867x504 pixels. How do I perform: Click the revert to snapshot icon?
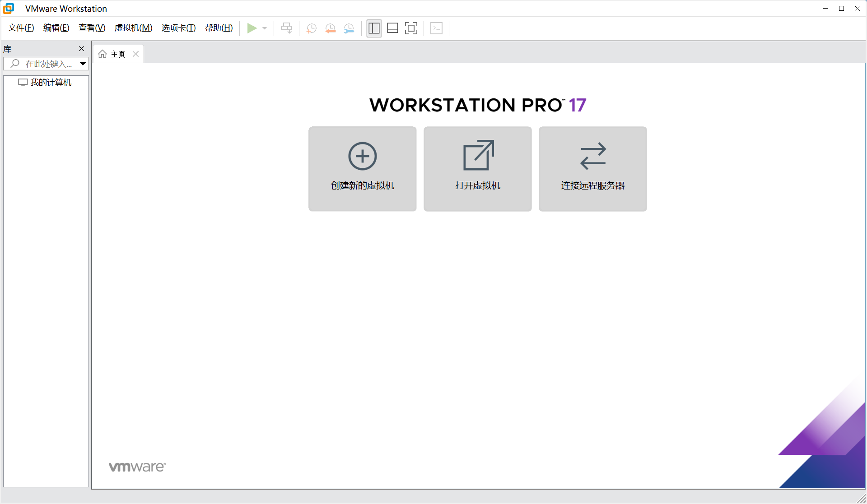(x=330, y=28)
